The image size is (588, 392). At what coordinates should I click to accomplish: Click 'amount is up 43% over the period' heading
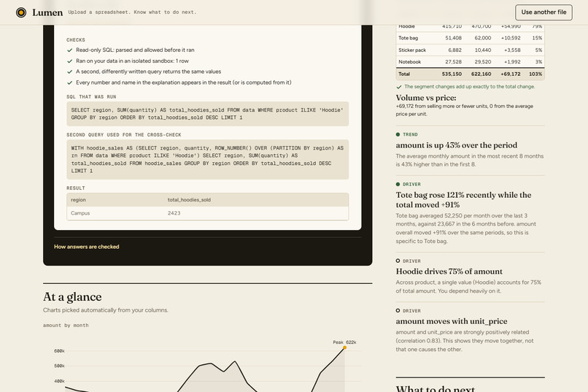tap(457, 145)
